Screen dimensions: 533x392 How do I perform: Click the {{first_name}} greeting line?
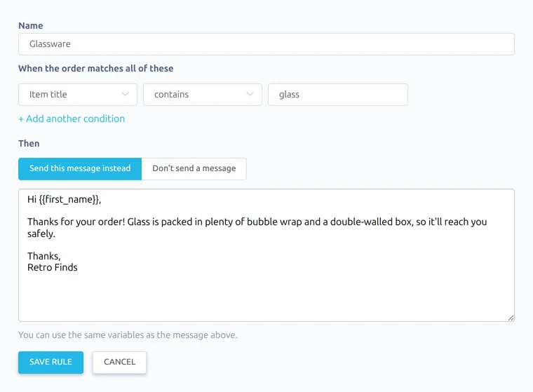(65, 199)
